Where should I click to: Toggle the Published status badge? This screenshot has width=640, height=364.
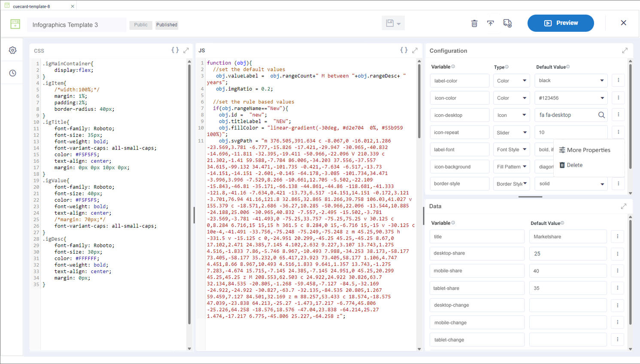coord(167,25)
